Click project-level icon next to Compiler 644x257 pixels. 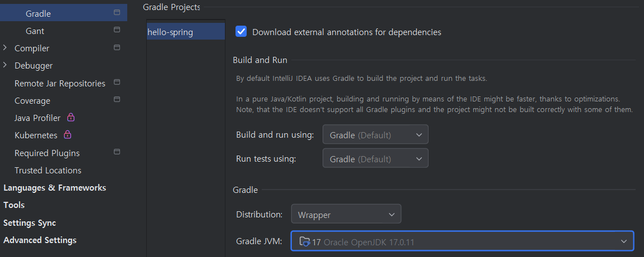point(117,47)
